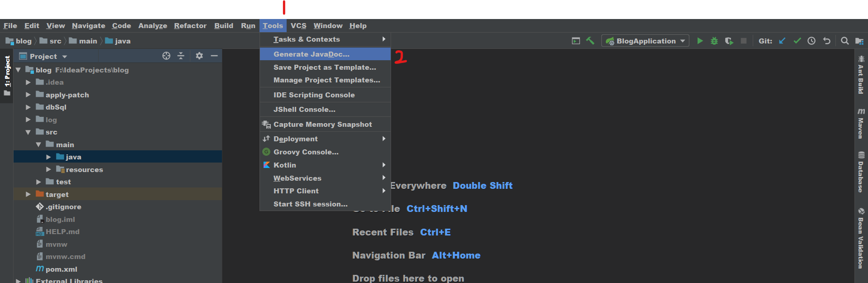Viewport: 868px width, 283px height.
Task: Select blog.iml file
Action: coord(56,219)
